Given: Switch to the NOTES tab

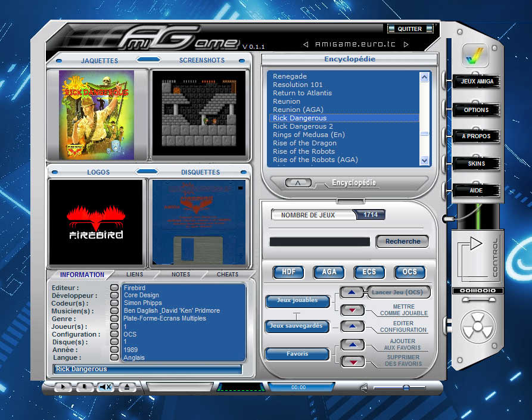Looking at the screenshot, I should (x=181, y=275).
